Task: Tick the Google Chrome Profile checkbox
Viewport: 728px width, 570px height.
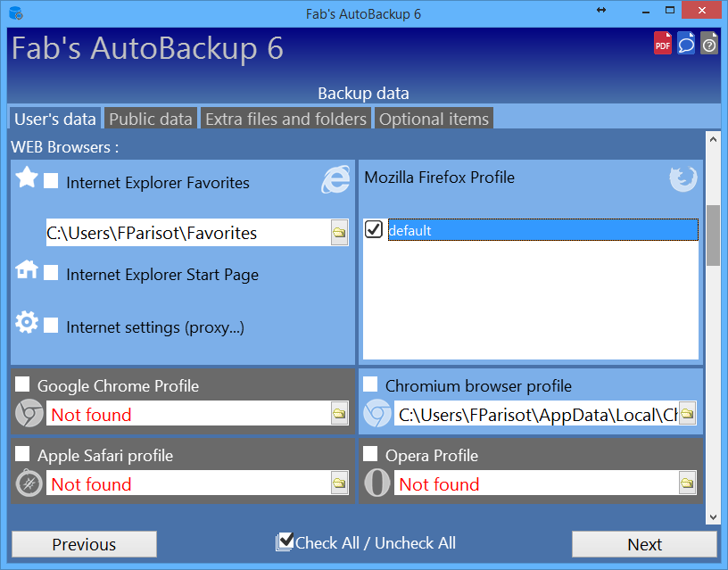Action: (22, 384)
